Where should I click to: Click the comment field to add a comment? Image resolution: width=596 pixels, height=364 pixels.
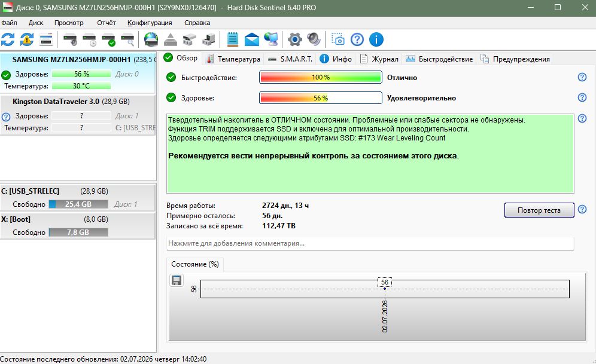click(370, 243)
